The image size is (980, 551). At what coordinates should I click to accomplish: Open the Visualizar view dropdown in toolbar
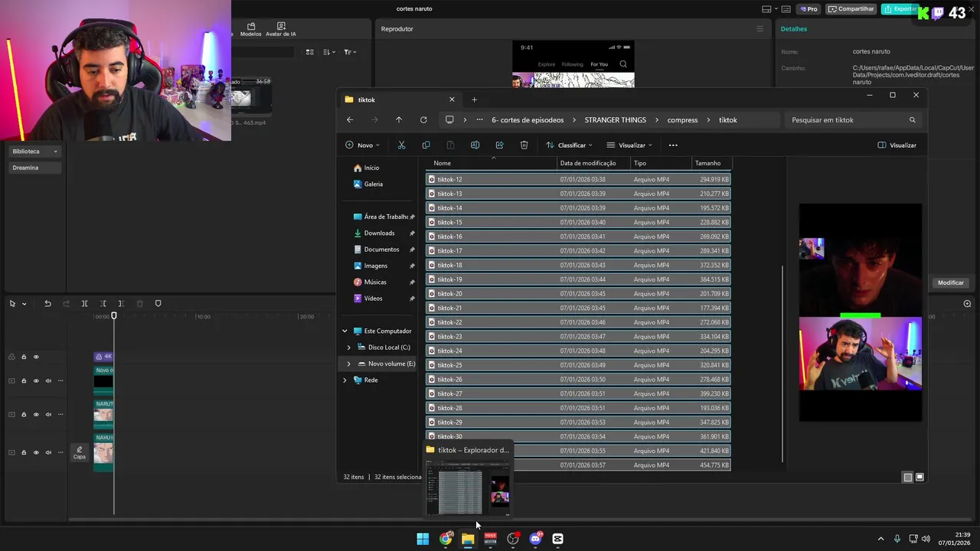tap(629, 145)
